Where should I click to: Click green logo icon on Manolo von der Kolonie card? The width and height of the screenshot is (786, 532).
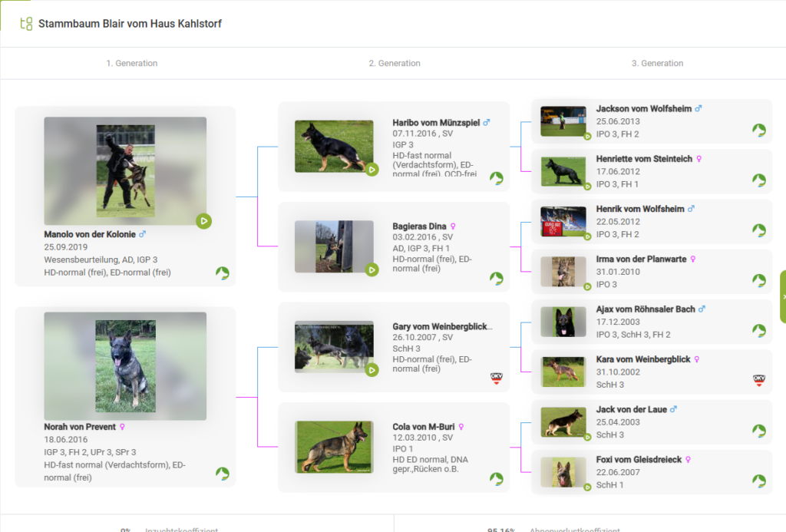point(223,273)
